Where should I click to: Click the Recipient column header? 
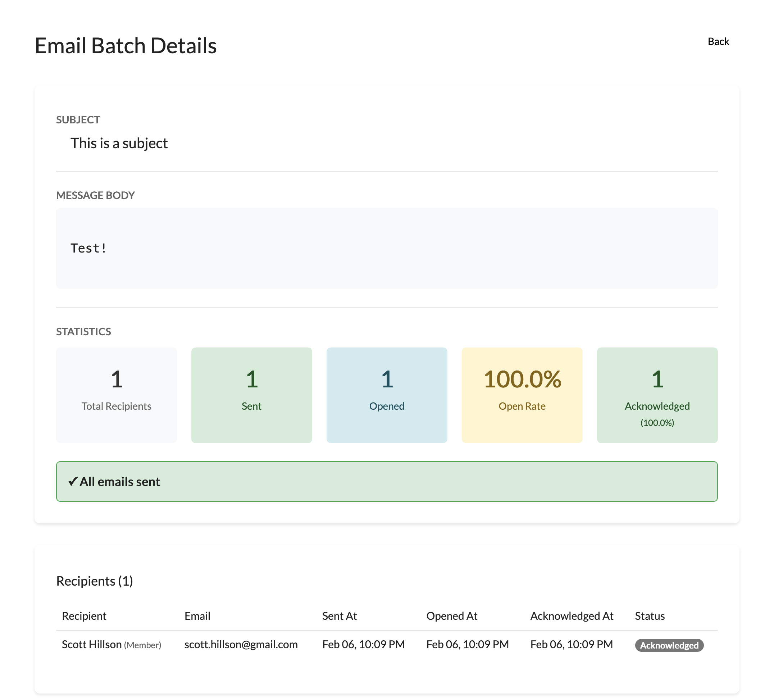pyautogui.click(x=84, y=616)
